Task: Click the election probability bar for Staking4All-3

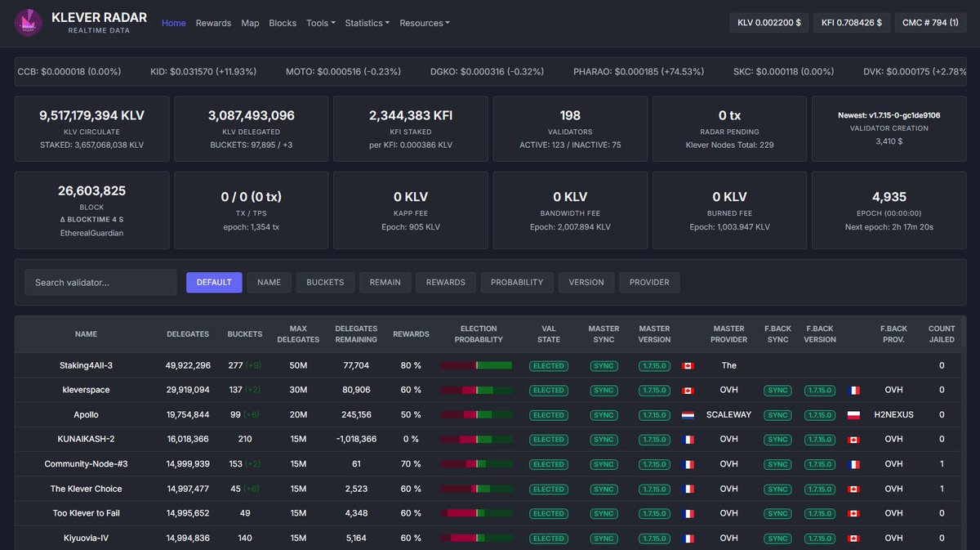Action: [476, 365]
